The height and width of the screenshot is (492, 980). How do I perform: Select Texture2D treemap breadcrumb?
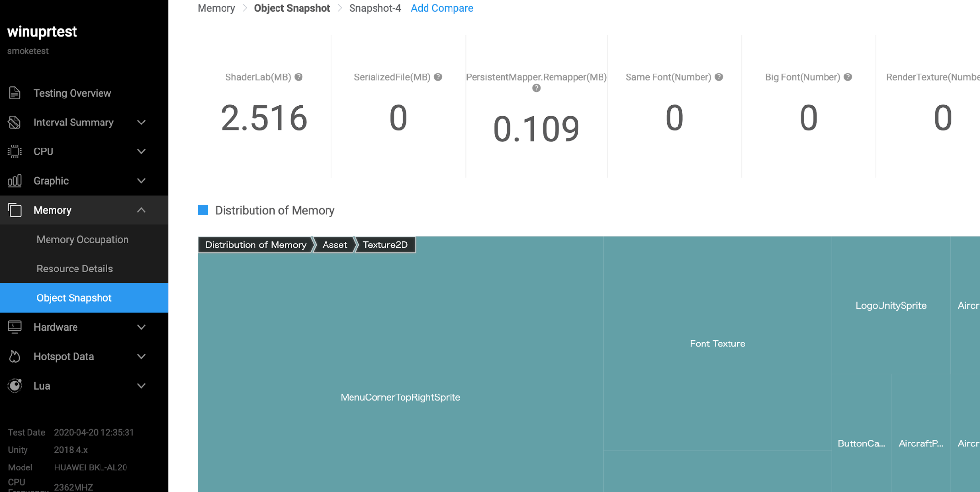coord(385,245)
